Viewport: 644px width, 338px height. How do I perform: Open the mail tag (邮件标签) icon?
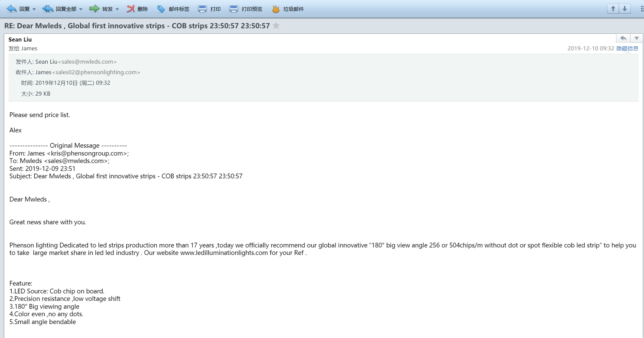(161, 9)
